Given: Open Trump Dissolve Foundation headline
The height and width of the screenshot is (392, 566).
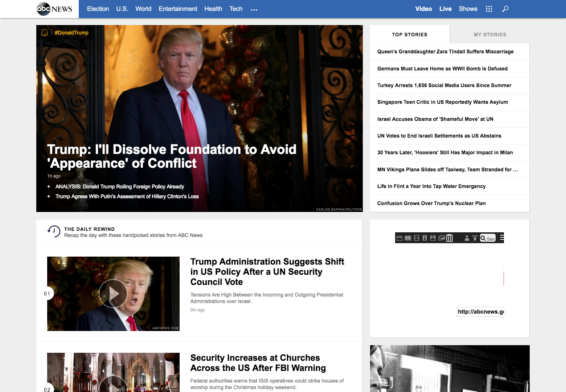Looking at the screenshot, I should (x=172, y=156).
